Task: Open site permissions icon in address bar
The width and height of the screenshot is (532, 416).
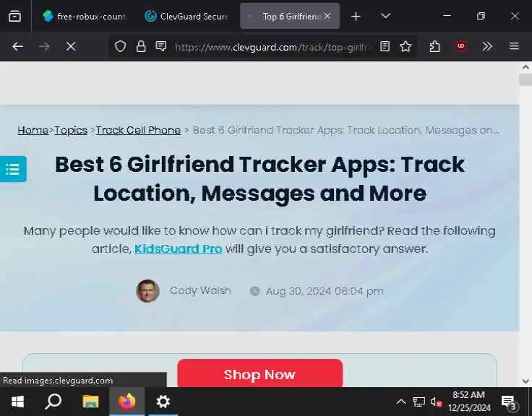Action: [x=161, y=46]
